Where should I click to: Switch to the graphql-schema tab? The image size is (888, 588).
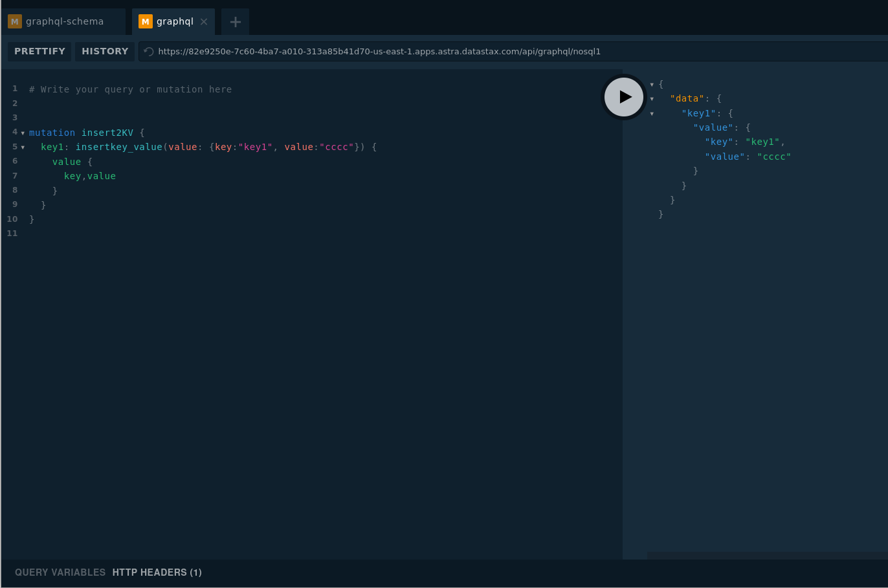(x=65, y=21)
